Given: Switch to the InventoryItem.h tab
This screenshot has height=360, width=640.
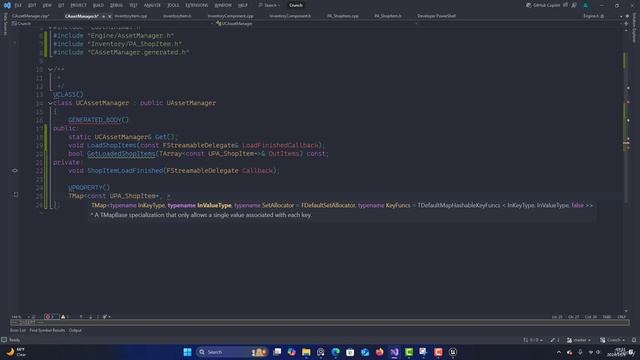Looking at the screenshot, I should [177, 16].
